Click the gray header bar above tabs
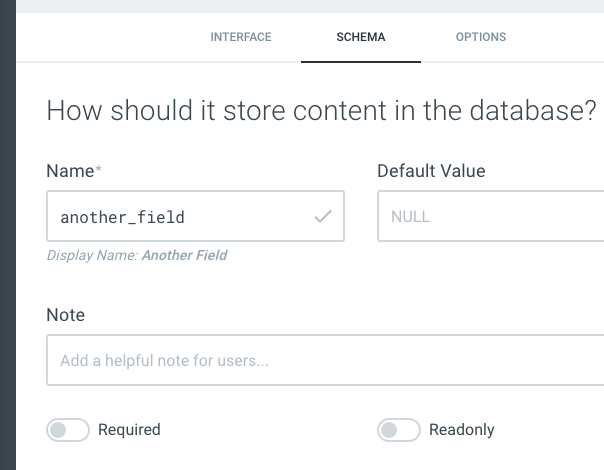 coord(310,6)
